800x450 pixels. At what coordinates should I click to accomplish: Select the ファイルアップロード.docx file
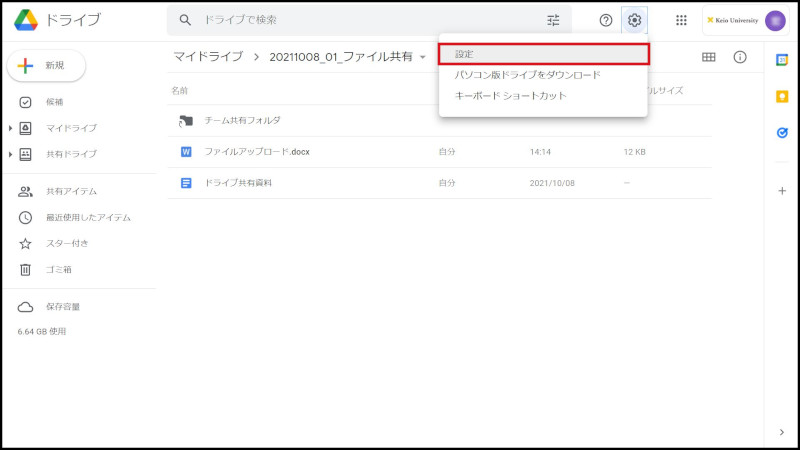click(x=259, y=152)
